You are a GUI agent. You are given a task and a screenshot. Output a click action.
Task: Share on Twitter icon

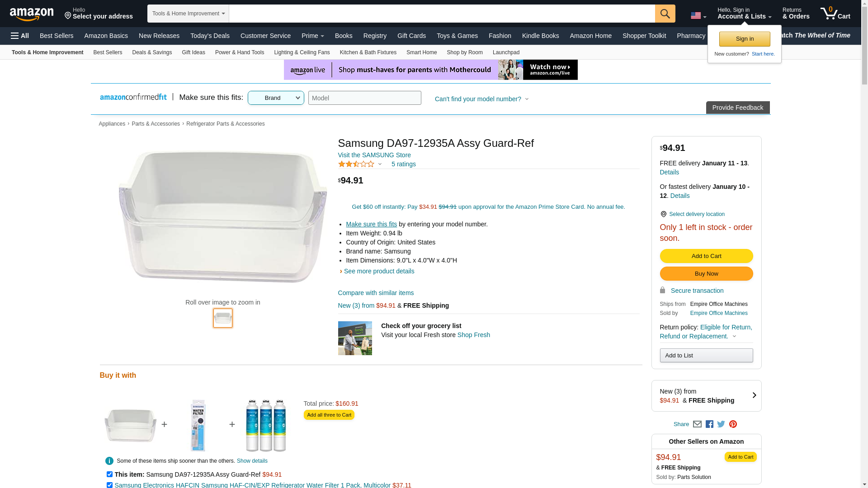pos(721,424)
